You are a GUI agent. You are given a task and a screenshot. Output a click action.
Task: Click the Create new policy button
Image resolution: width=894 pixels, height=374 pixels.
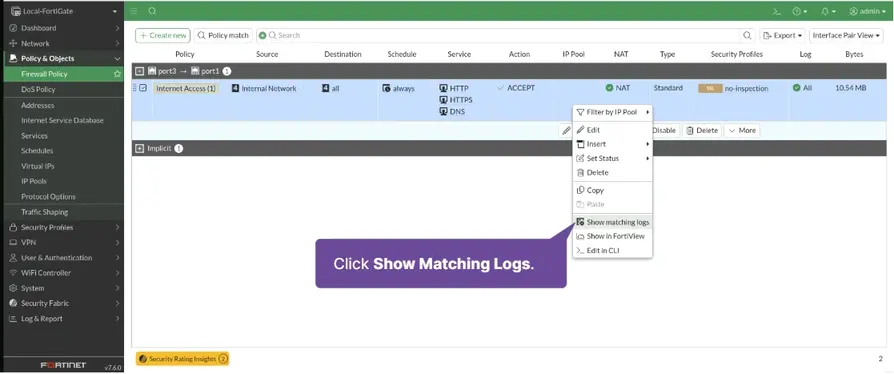coord(162,35)
